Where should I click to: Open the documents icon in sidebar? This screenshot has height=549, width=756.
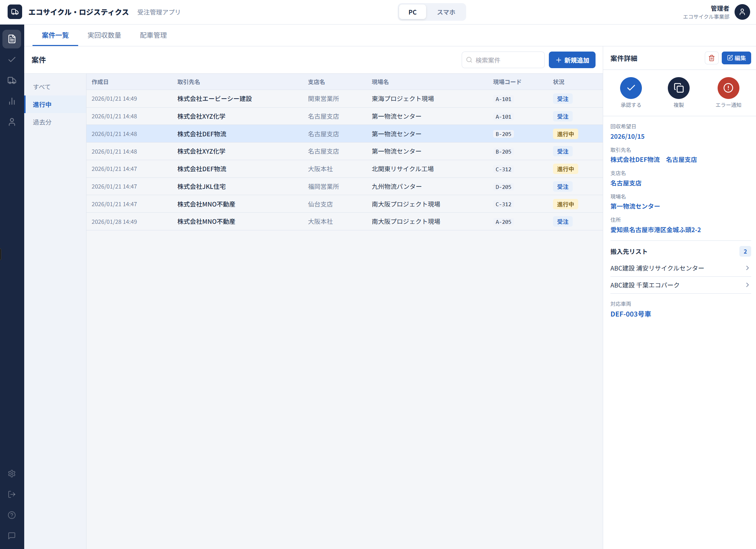pyautogui.click(x=12, y=39)
